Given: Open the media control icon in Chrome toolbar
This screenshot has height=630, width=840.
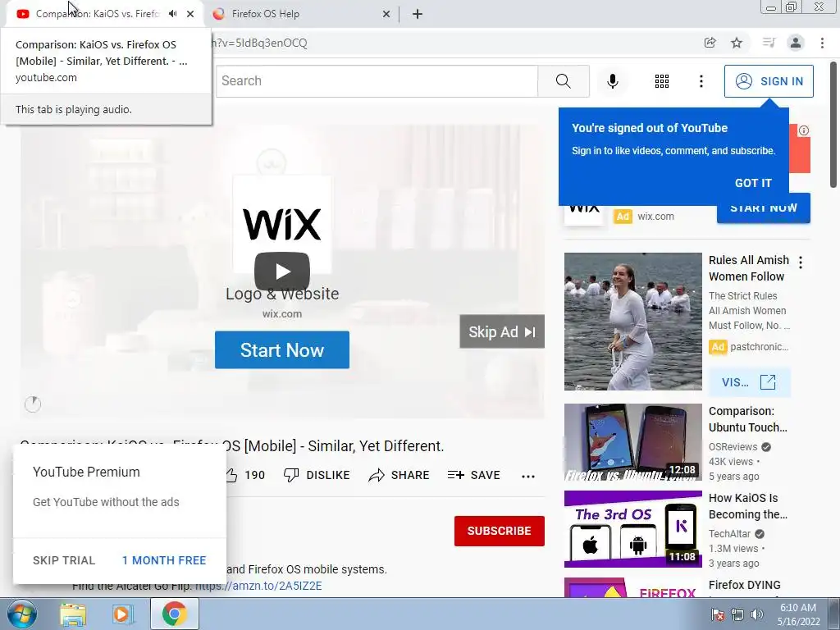Looking at the screenshot, I should (769, 43).
